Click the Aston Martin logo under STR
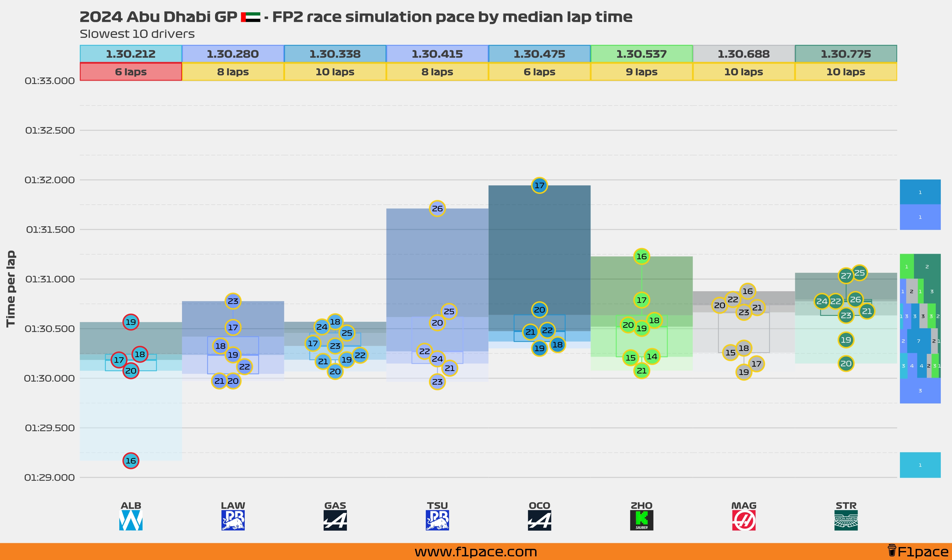Viewport: 952px width, 560px height. 846,520
